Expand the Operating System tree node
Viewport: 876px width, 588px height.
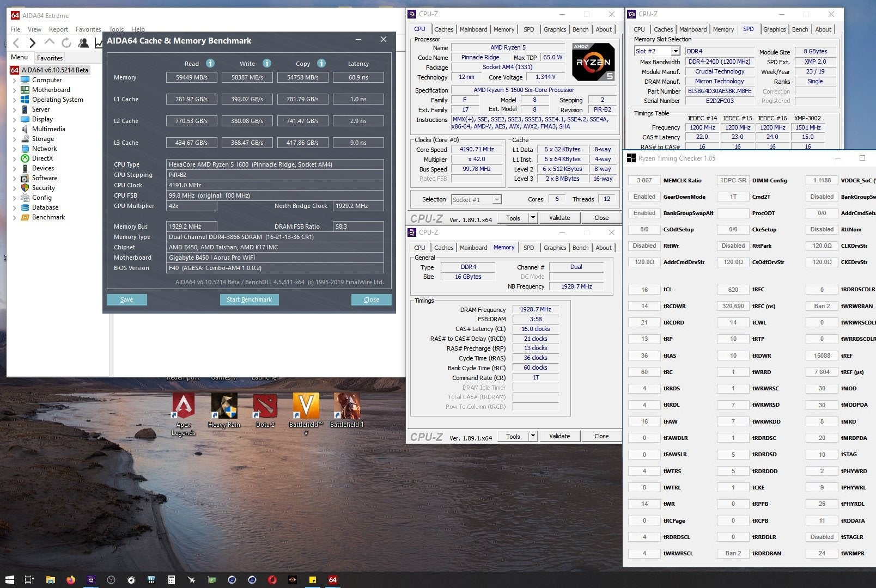pos(15,100)
